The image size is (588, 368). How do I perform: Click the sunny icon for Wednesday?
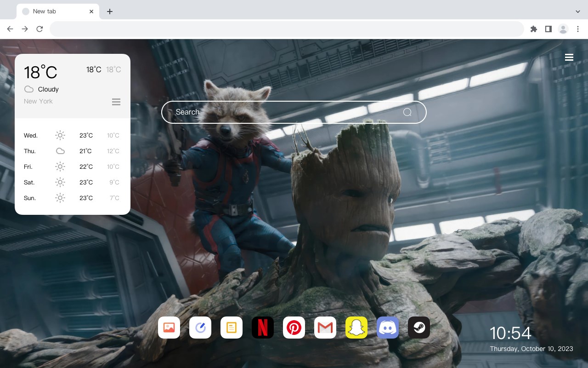click(60, 135)
